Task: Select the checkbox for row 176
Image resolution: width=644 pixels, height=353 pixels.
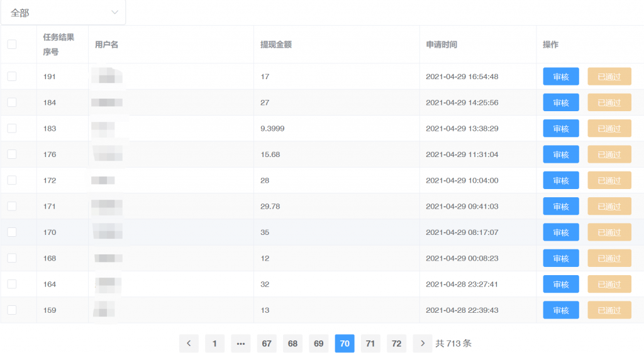Action: (12, 155)
